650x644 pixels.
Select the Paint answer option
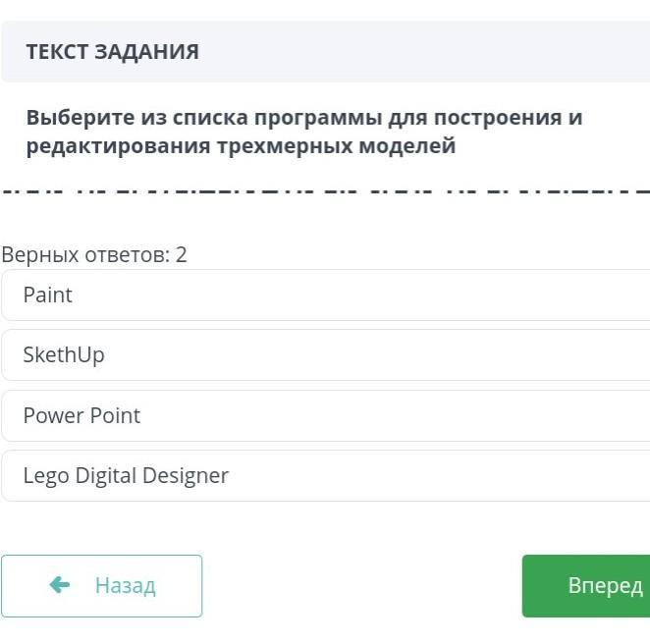(48, 295)
